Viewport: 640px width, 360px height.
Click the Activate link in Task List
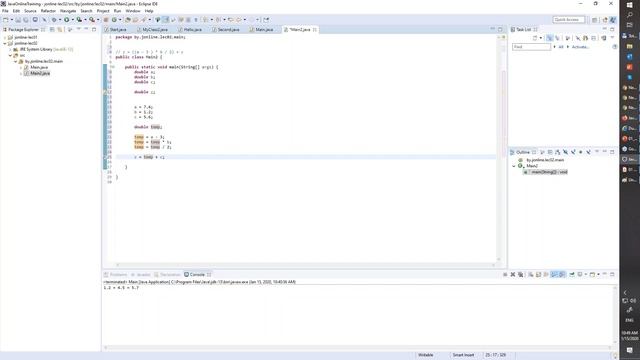tap(580, 47)
